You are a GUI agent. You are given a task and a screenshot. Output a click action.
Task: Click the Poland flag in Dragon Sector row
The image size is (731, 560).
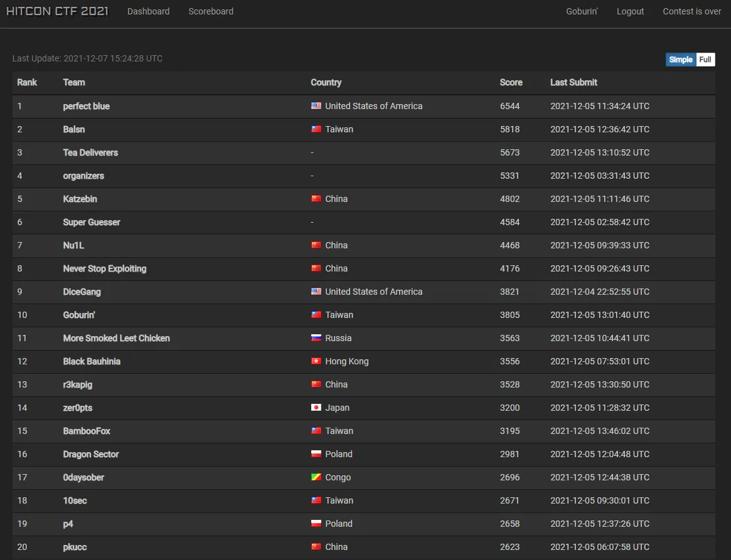[316, 454]
